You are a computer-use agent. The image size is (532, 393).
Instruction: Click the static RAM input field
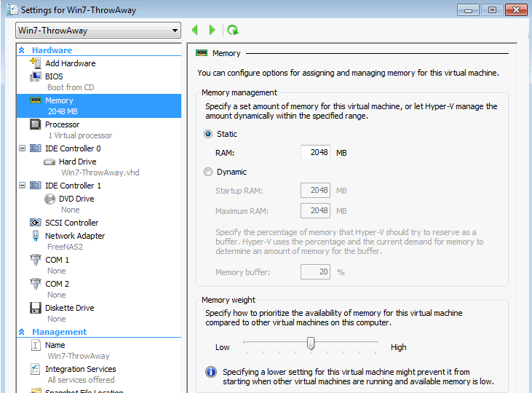click(x=315, y=152)
